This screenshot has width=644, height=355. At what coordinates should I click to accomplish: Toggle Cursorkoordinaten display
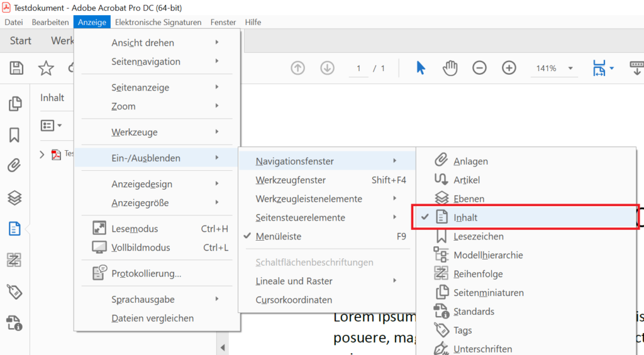294,300
